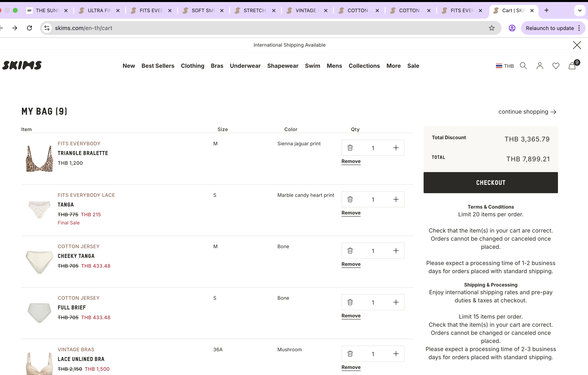588x375 pixels.
Task: Remove the Triangle Bralette via Remove link
Action: pos(351,161)
